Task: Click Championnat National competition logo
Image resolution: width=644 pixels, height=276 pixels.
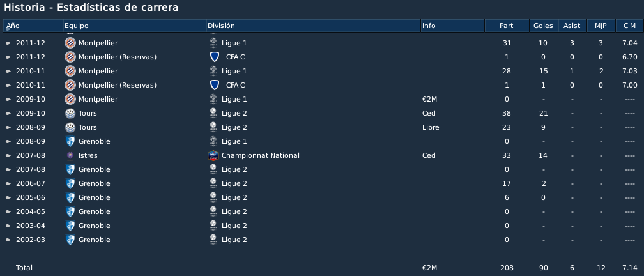Action: click(213, 155)
